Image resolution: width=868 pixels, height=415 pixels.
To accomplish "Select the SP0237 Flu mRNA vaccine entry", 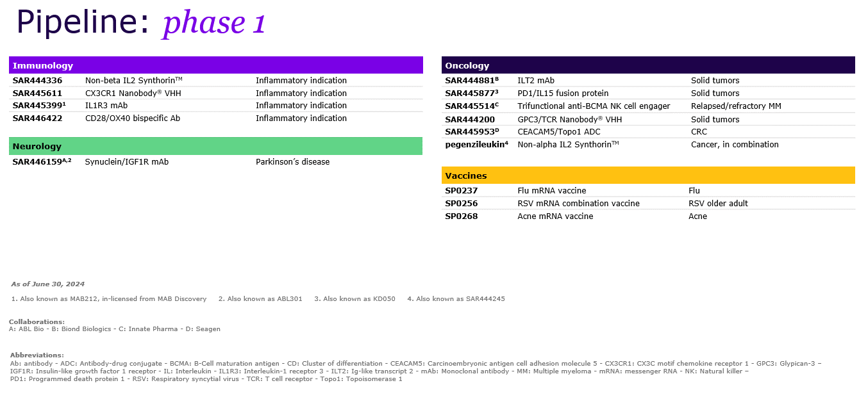I will (x=460, y=190).
